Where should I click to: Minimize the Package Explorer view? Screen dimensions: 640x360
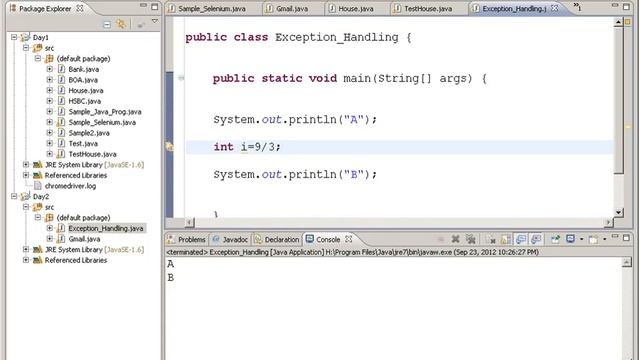[x=143, y=6]
